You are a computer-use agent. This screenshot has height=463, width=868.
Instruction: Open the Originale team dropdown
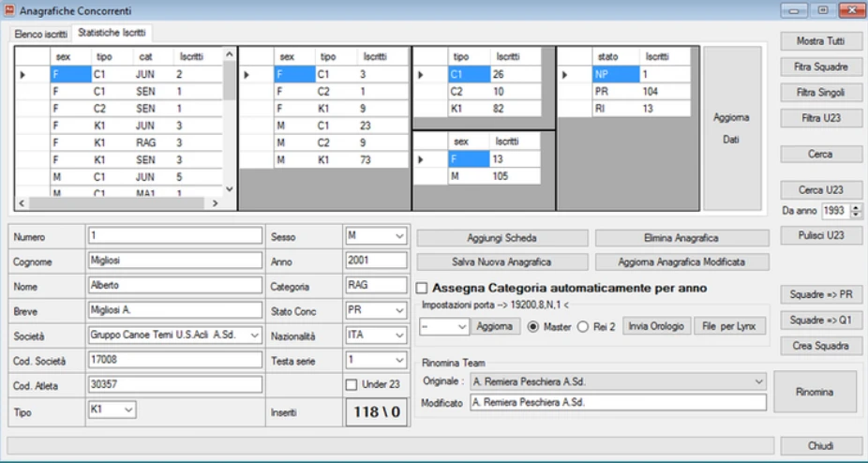click(x=759, y=381)
